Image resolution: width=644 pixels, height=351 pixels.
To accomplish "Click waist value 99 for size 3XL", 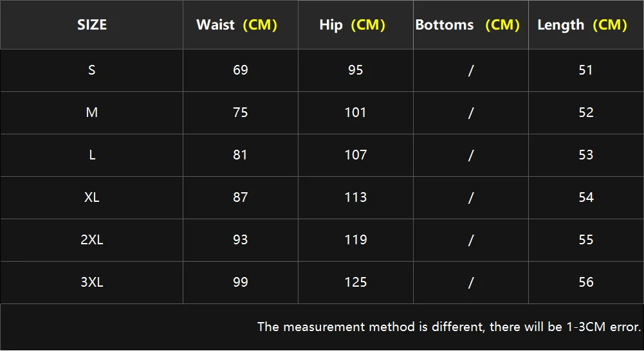I will [241, 282].
